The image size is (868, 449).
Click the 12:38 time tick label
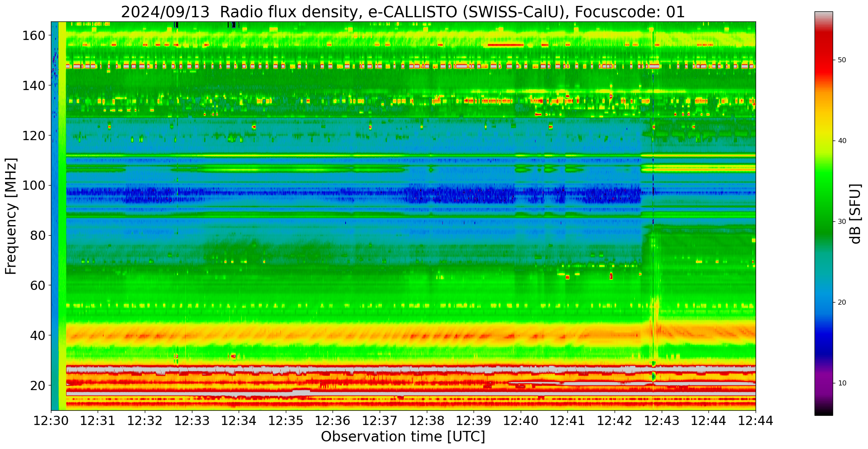(427, 421)
